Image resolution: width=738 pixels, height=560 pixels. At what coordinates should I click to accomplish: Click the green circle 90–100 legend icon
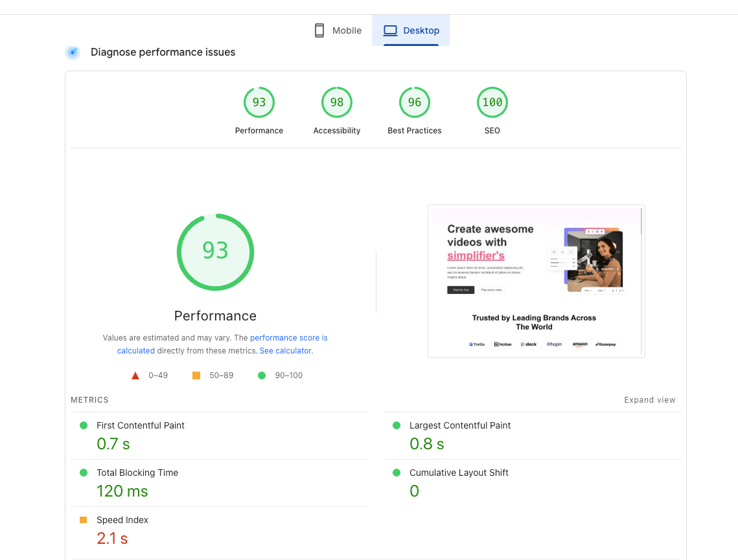tap(262, 375)
